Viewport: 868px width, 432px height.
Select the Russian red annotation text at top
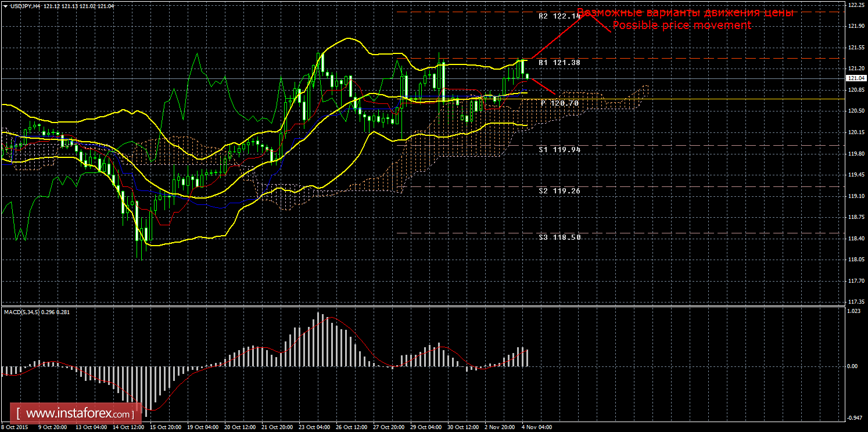click(685, 12)
